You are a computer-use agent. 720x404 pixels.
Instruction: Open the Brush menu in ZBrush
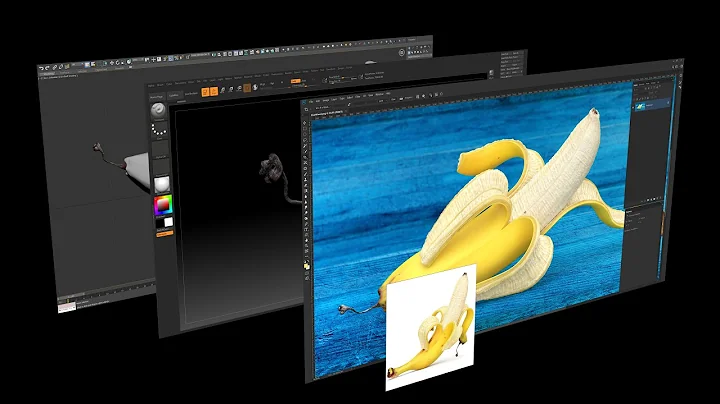(160, 85)
